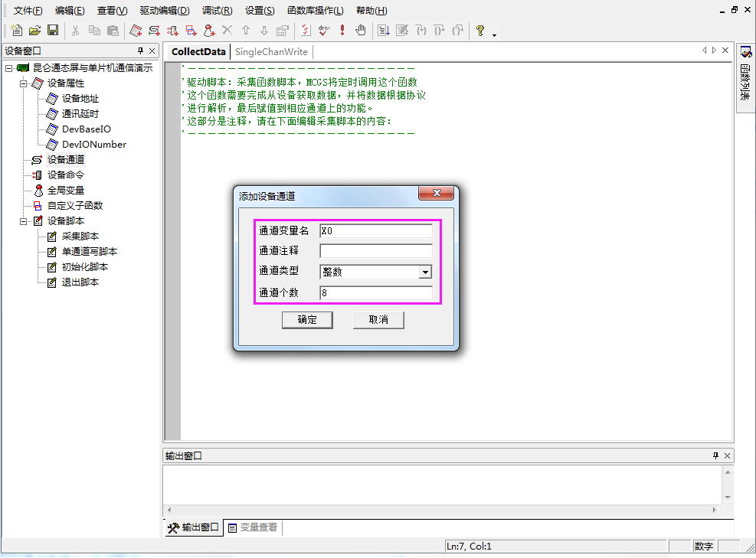The width and height of the screenshot is (756, 558).
Task: Open the toolbar options dropdown arrow
Action: pos(494,34)
